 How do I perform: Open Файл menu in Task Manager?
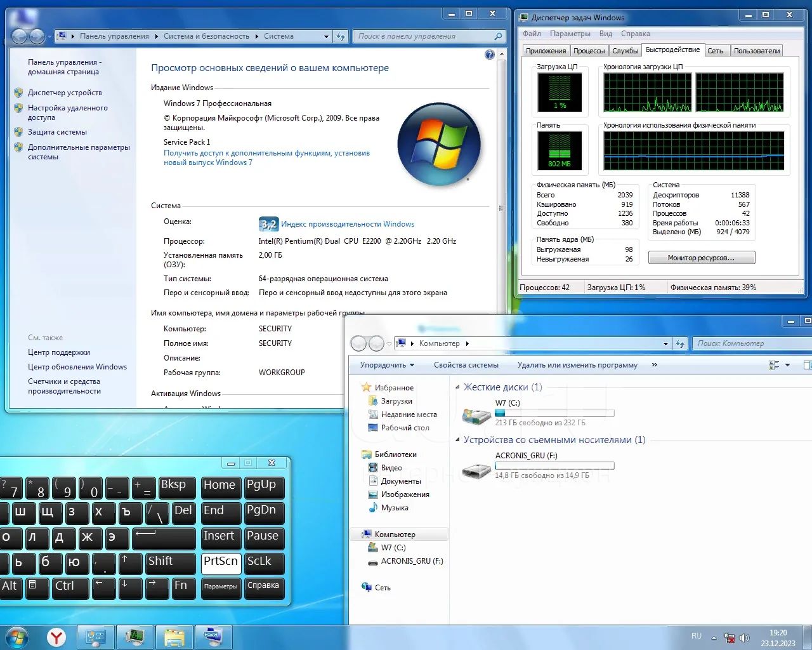tap(532, 34)
